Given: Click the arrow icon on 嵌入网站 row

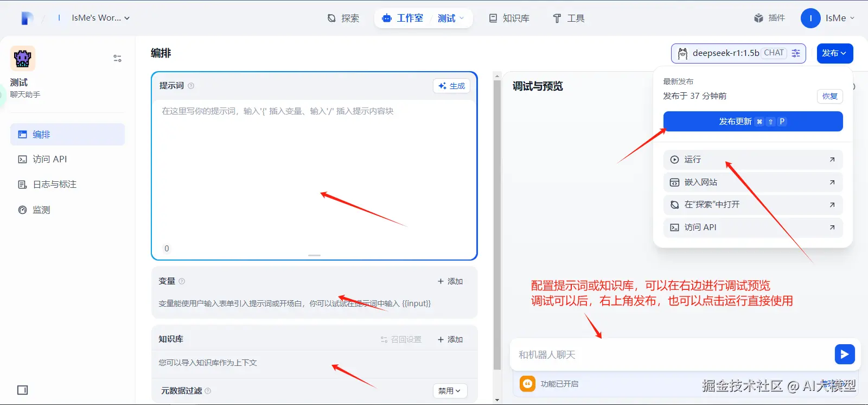Looking at the screenshot, I should point(832,182).
